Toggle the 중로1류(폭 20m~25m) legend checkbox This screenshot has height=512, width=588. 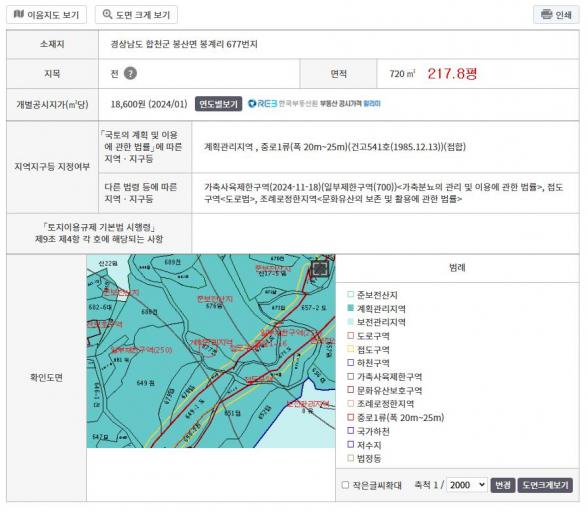pos(351,417)
